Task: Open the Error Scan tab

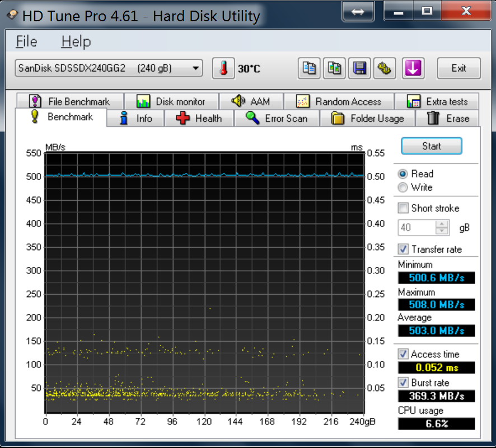Action: click(x=277, y=119)
